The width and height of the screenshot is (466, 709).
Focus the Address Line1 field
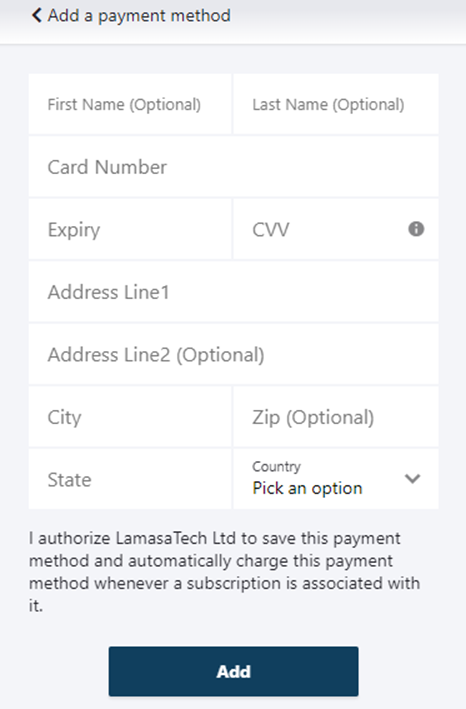pyautogui.click(x=233, y=292)
